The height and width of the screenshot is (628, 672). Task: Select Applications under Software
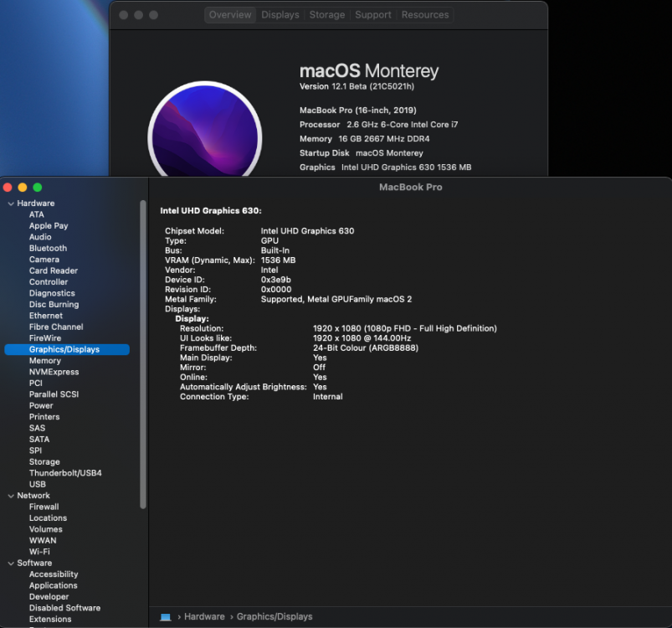pos(54,585)
